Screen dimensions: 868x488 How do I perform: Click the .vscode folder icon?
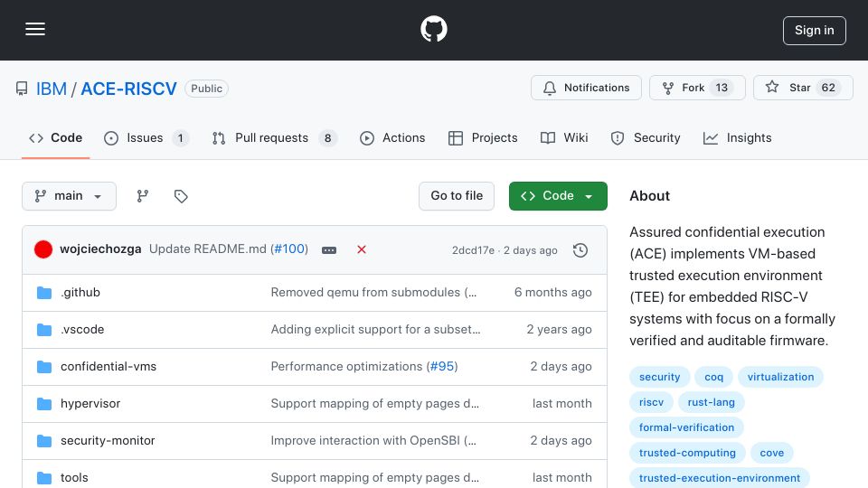click(x=44, y=329)
